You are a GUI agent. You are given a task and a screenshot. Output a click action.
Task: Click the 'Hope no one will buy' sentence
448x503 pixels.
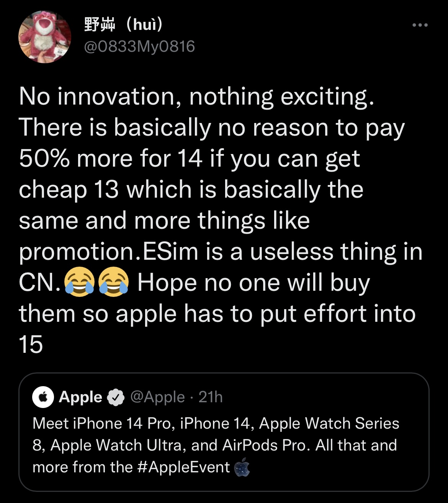pyautogui.click(x=253, y=283)
